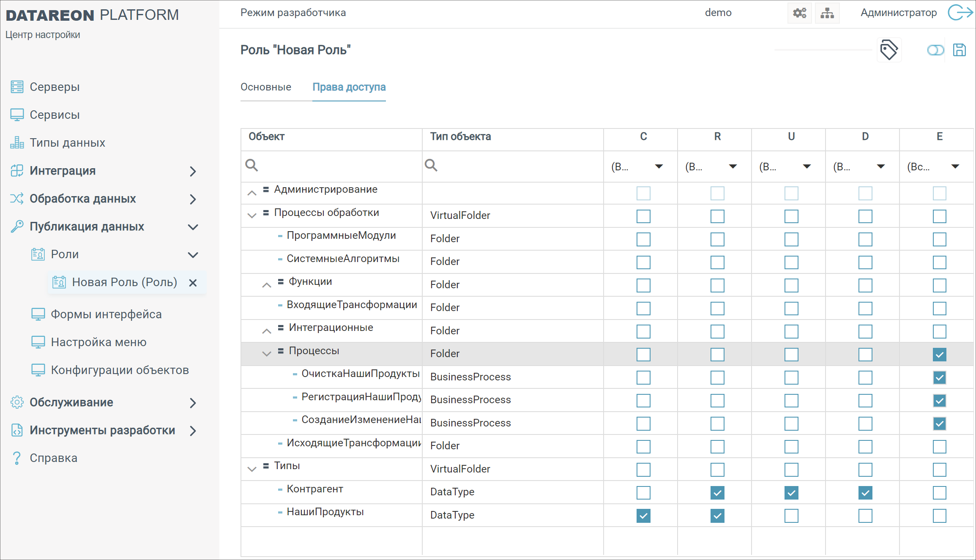Click the hierarchy structure icon in header
This screenshot has width=976, height=560.
(827, 13)
